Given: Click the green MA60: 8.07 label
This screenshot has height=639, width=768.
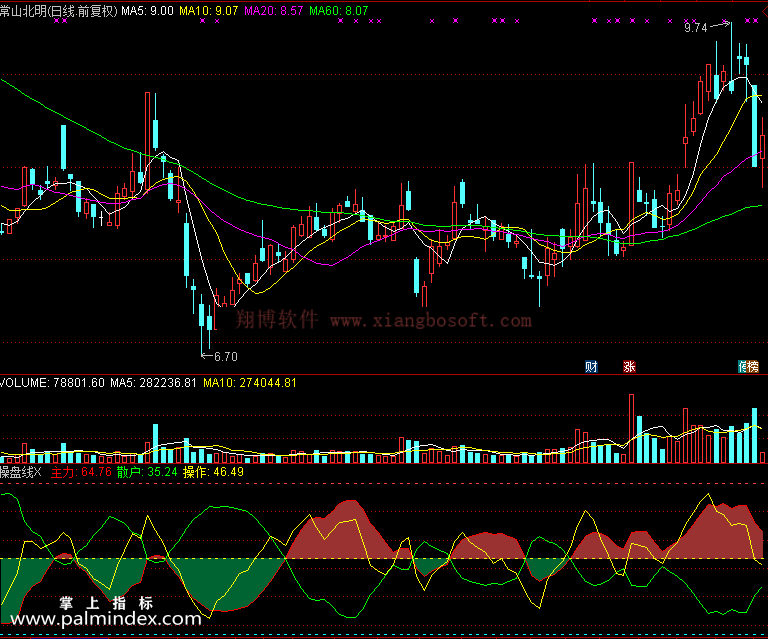Looking at the screenshot, I should (339, 11).
